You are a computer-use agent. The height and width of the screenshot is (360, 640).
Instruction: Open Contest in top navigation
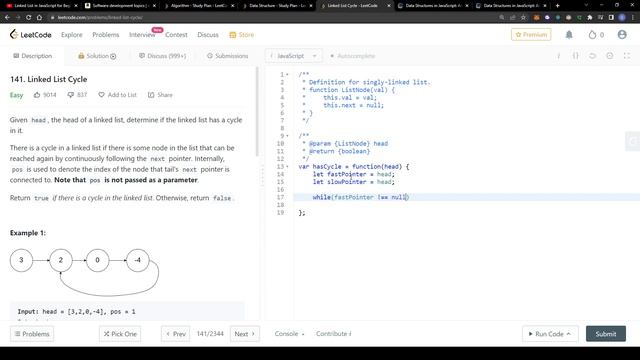(176, 35)
